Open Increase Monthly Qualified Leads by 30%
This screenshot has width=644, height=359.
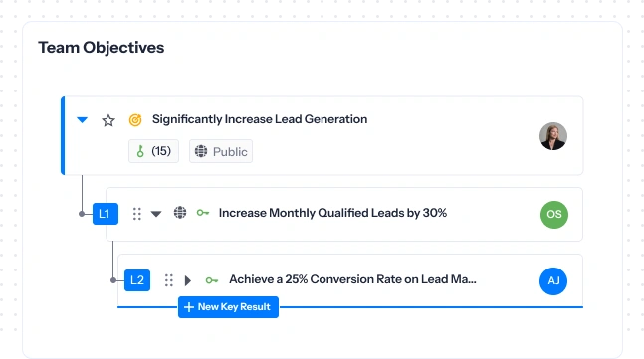click(x=332, y=213)
